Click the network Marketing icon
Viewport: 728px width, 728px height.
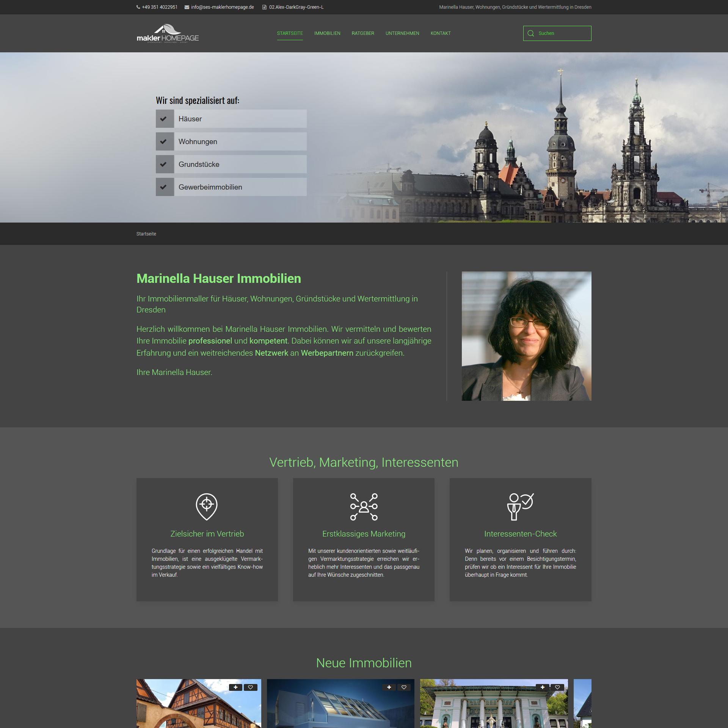[364, 507]
